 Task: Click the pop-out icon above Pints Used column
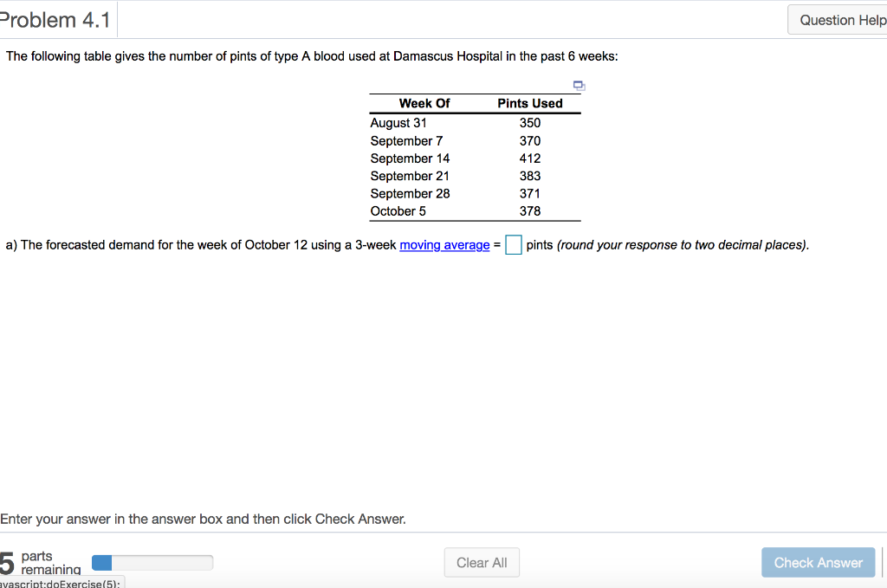pos(578,85)
